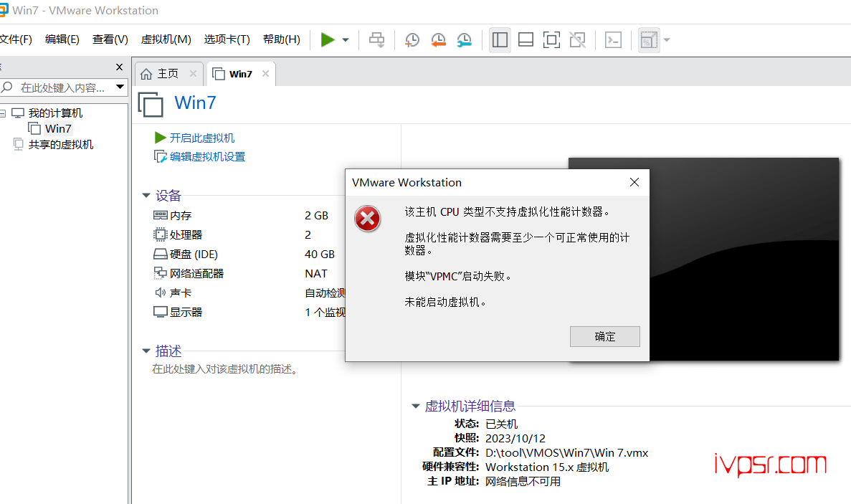Click the Workstation 15.x 虚拟机 compatibility value
Screen dimensions: 851x504
(x=547, y=467)
